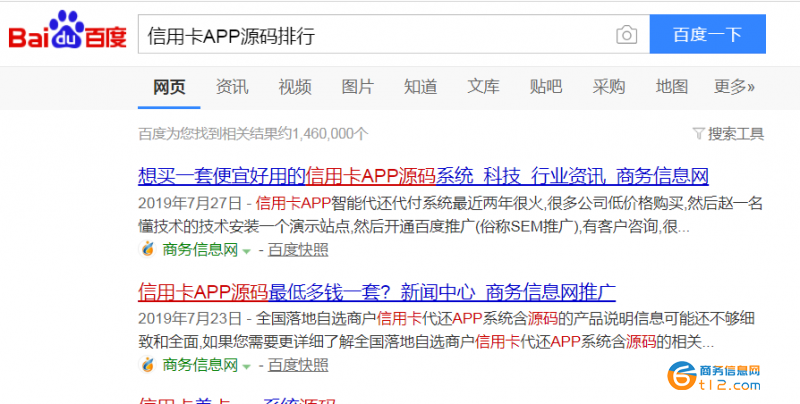This screenshot has width=800, height=404.
Task: Select the 网页 tab
Action: click(169, 87)
